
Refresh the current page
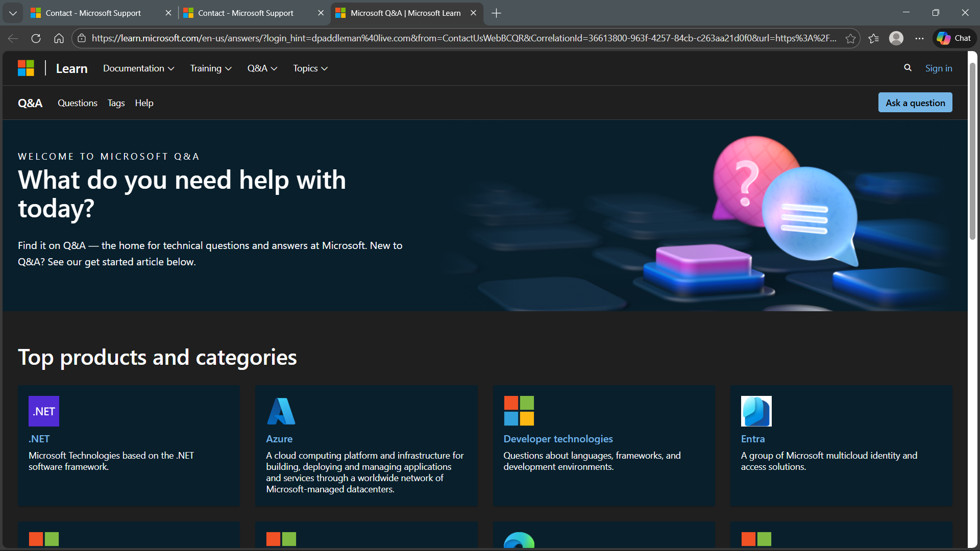(x=36, y=38)
